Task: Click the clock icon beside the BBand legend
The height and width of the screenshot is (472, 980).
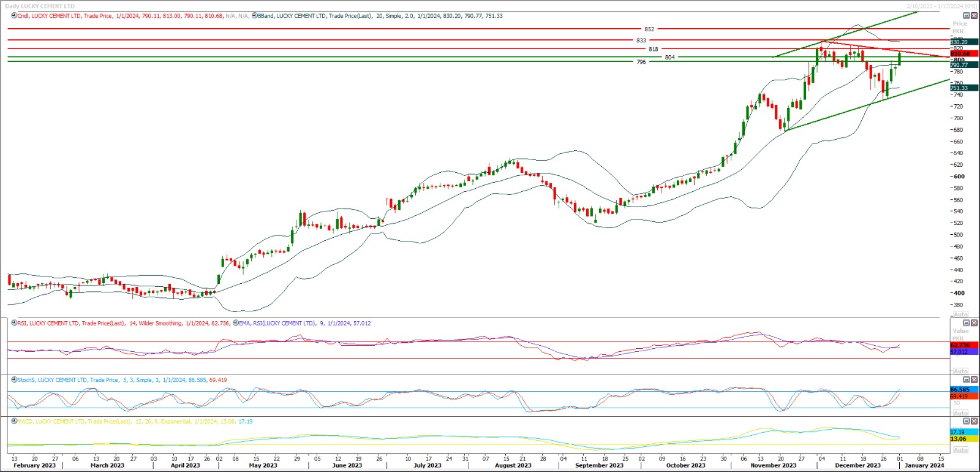Action: (255, 16)
